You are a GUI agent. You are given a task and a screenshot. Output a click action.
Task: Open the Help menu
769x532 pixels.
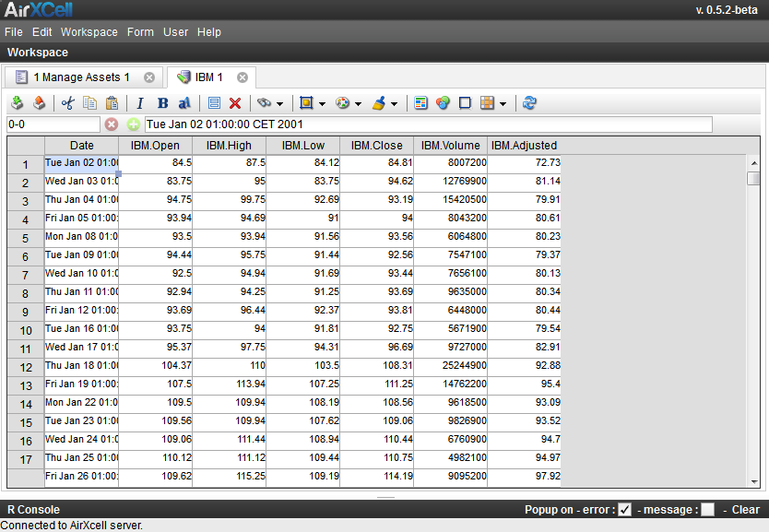(x=209, y=32)
